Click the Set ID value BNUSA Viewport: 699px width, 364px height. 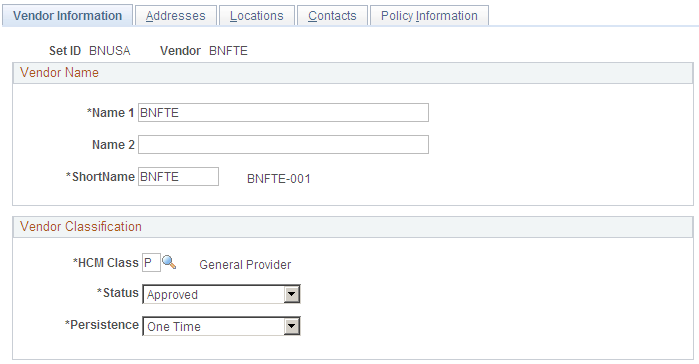coord(110,51)
